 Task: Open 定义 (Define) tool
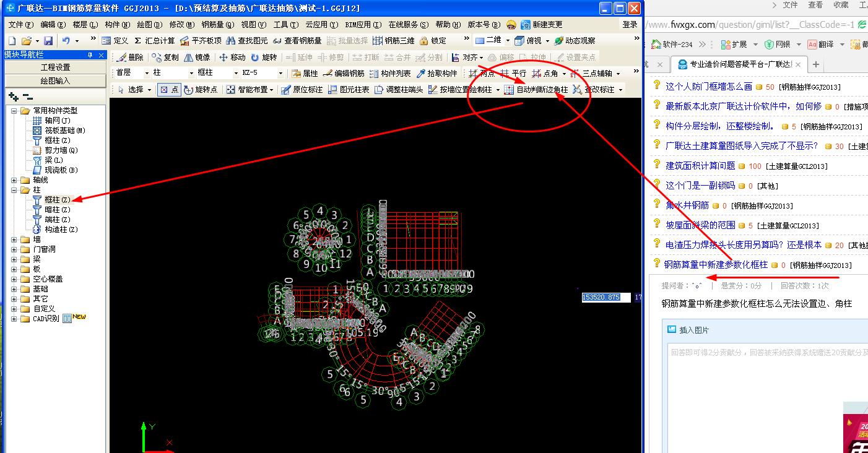pos(115,40)
